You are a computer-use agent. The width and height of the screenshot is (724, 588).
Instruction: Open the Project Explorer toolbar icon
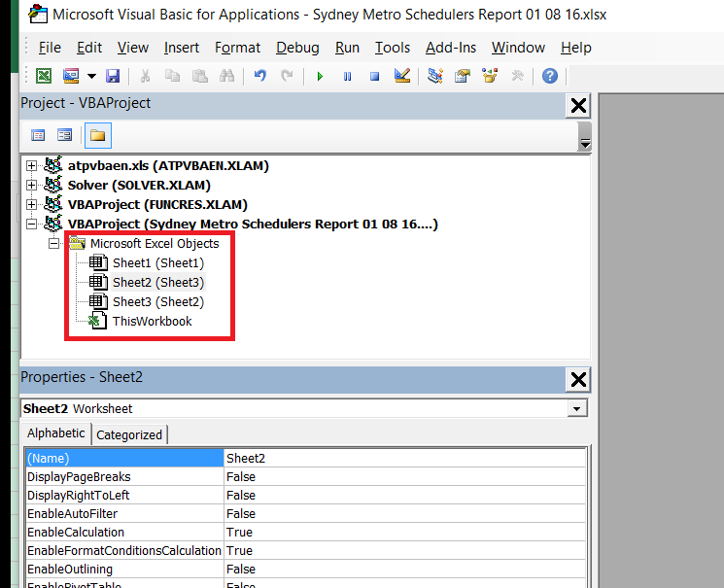click(x=435, y=76)
